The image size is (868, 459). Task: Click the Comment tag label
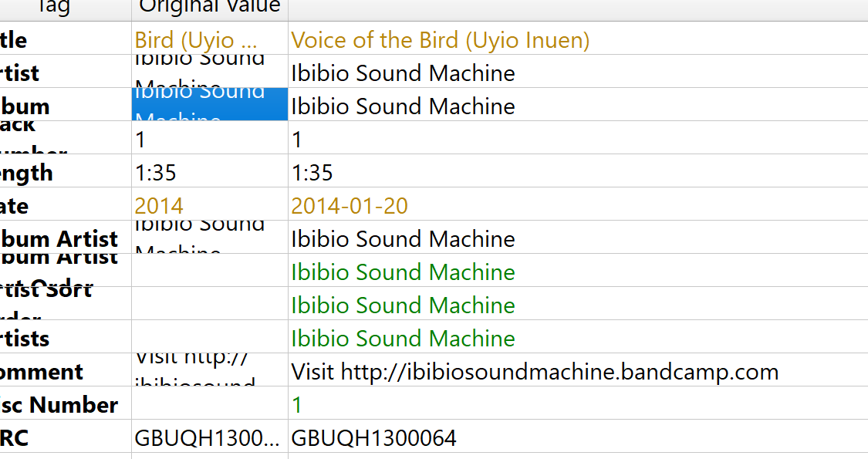click(x=42, y=372)
